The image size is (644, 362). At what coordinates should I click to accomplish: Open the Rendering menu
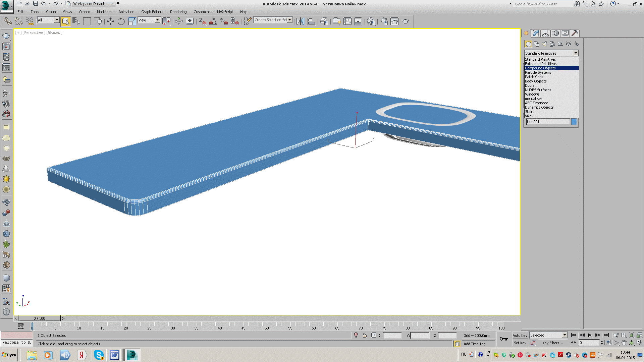click(x=178, y=12)
